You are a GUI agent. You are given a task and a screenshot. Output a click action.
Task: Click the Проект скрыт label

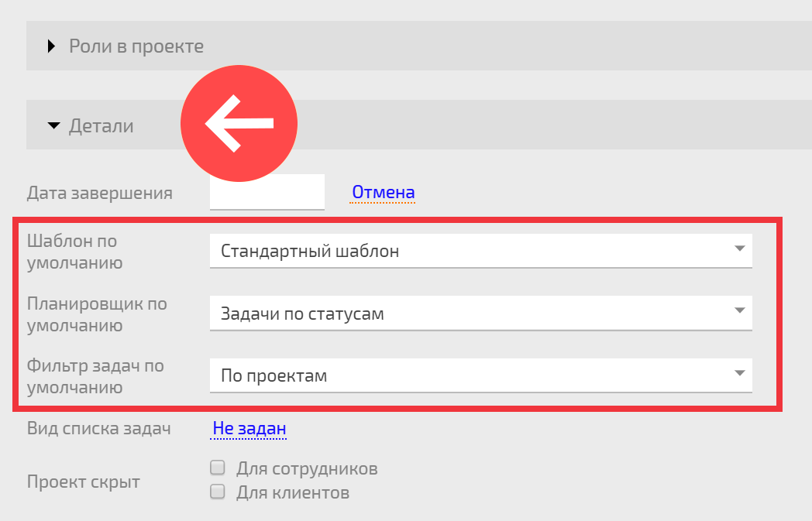pos(84,482)
